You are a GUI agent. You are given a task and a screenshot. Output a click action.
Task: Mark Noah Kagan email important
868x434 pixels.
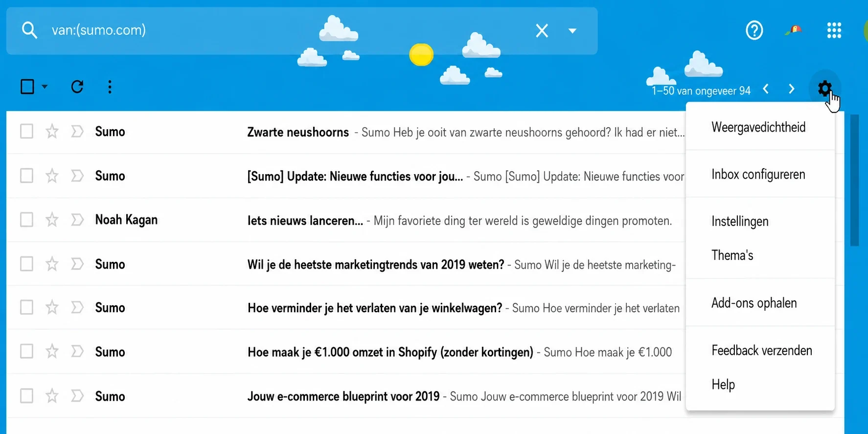click(x=77, y=220)
